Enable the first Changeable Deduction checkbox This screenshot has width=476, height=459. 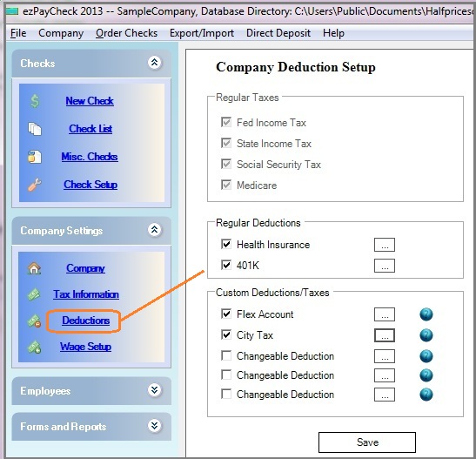pos(226,355)
